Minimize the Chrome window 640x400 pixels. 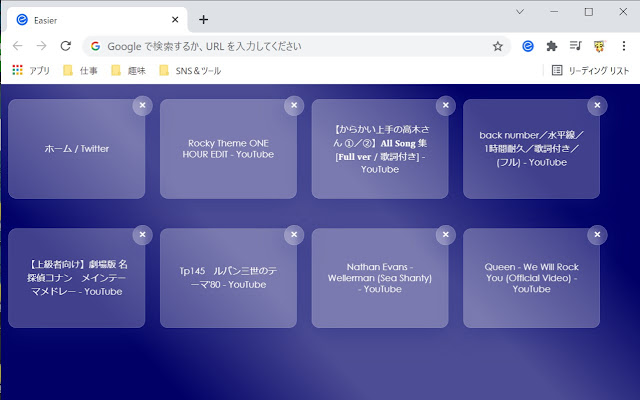554,12
